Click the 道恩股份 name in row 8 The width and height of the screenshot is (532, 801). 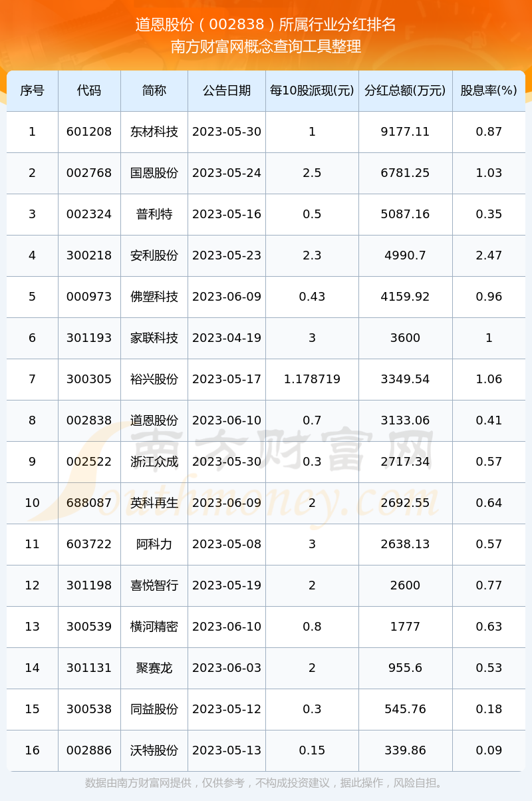[154, 420]
